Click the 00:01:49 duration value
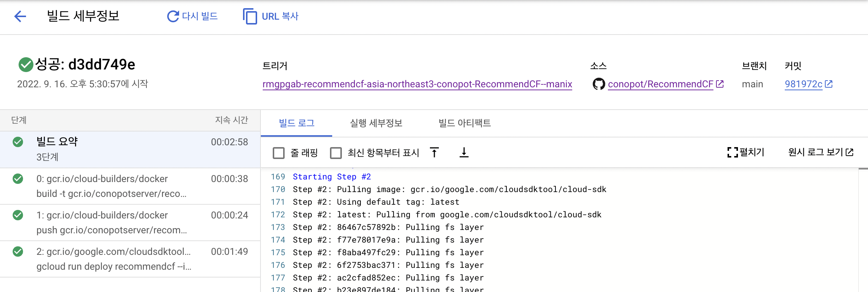This screenshot has height=292, width=868. click(229, 252)
